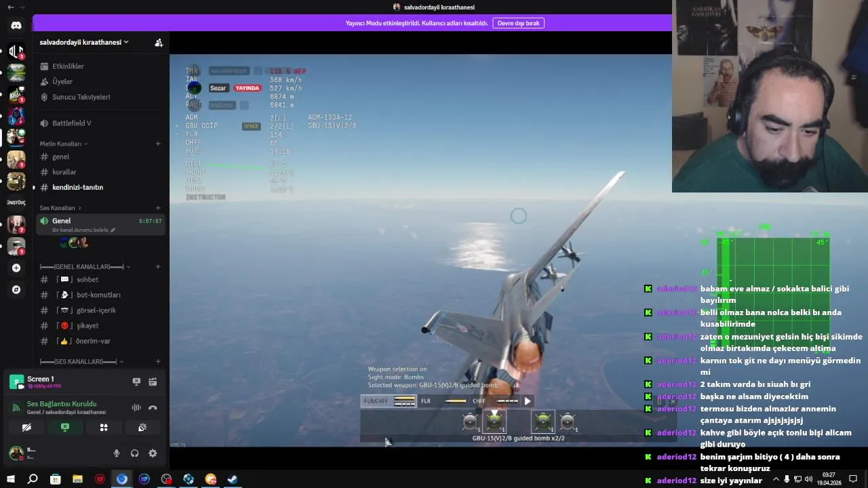The width and height of the screenshot is (868, 488).
Task: Open the İNSTÖVÇ server in server list
Action: point(16,203)
